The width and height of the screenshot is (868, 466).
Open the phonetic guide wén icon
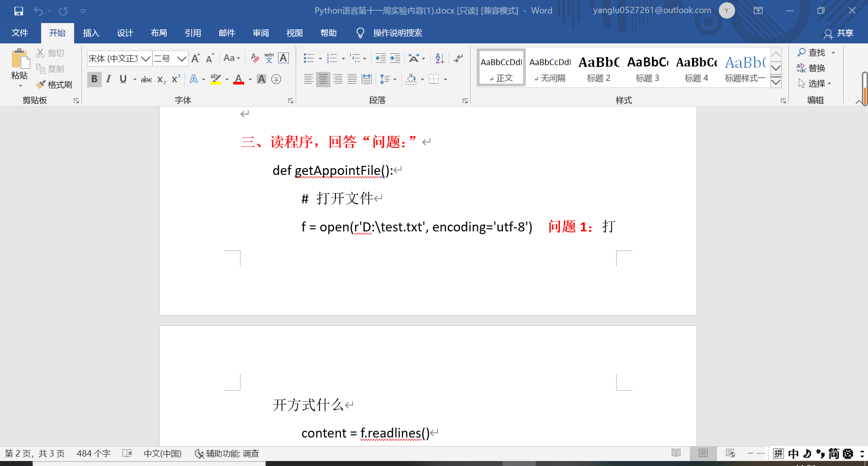tap(269, 58)
